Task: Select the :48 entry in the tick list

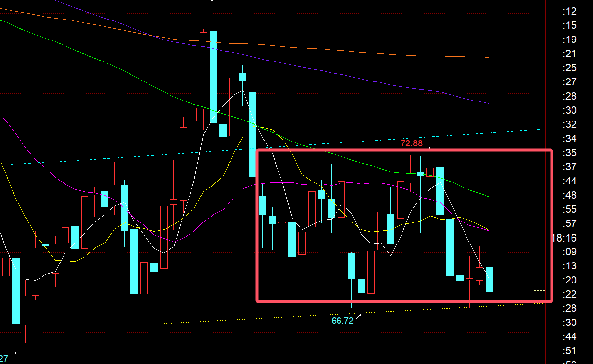Action: (569, 195)
